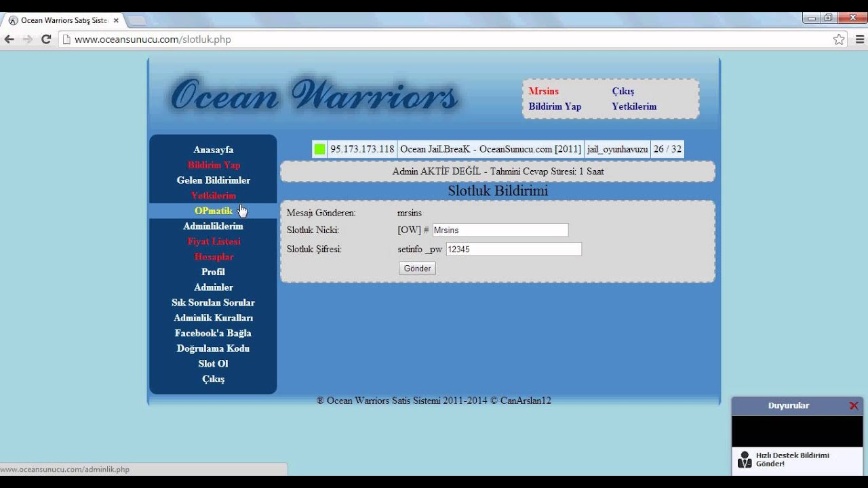Open the Chrome menu icon

[x=859, y=39]
